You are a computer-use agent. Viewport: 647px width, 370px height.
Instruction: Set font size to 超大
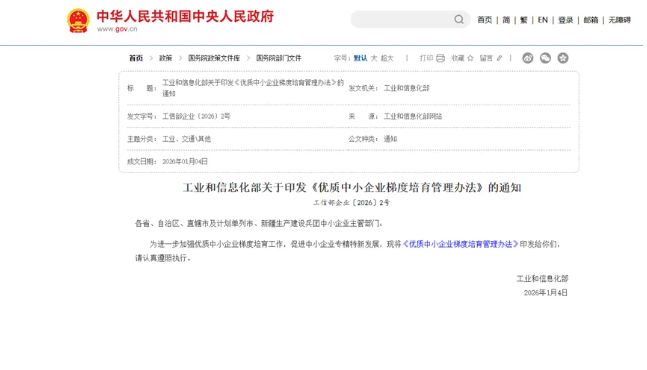(x=387, y=58)
